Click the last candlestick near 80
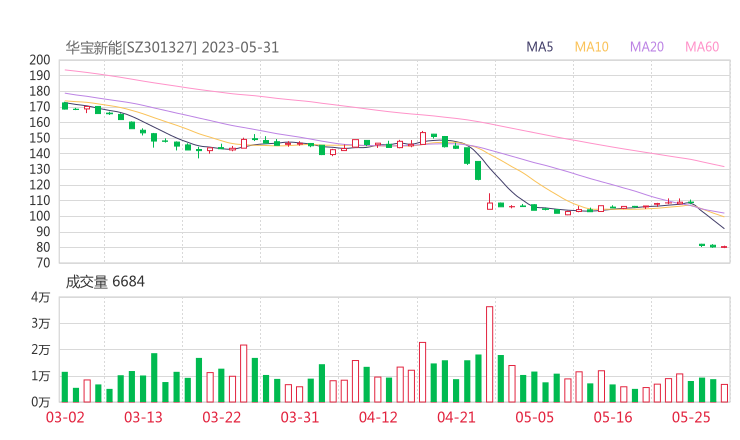Image resolution: width=740 pixels, height=440 pixels. tap(724, 246)
